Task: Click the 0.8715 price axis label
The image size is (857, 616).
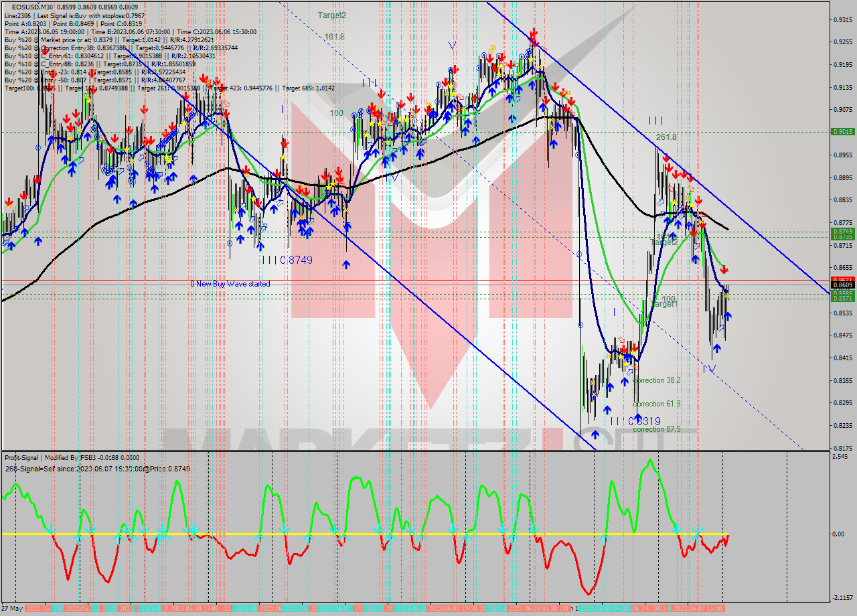Action: click(x=842, y=246)
